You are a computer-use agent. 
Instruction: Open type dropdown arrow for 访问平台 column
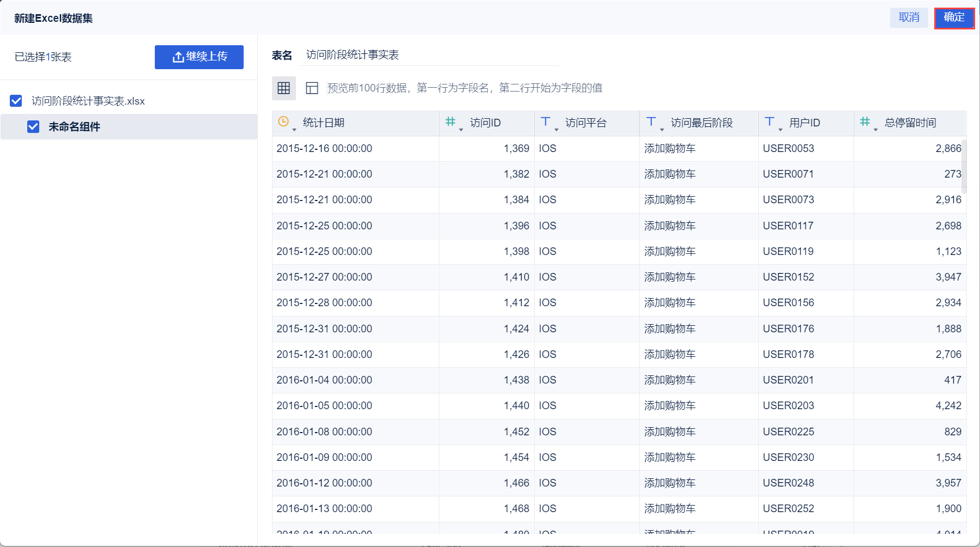(x=556, y=130)
